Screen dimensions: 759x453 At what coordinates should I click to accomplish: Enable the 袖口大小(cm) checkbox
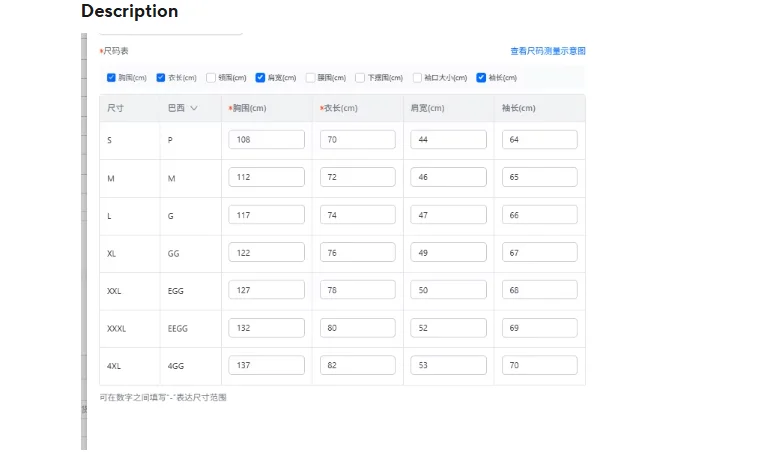tap(417, 77)
